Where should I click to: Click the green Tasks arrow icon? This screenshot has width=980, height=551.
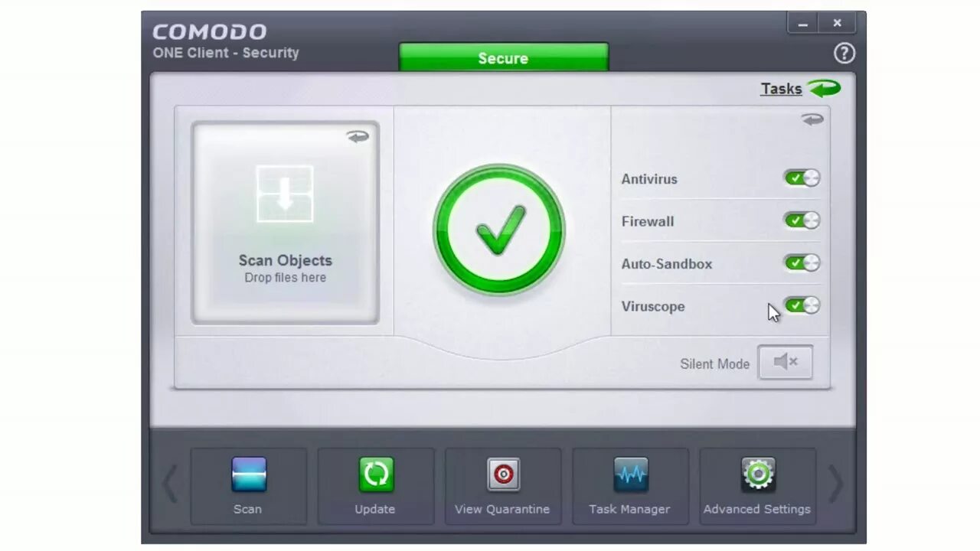[825, 89]
